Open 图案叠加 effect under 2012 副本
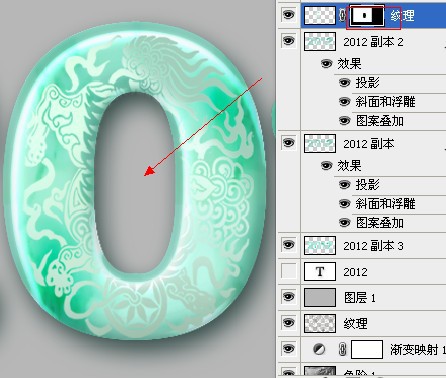The height and width of the screenshot is (378, 446). pyautogui.click(x=380, y=223)
